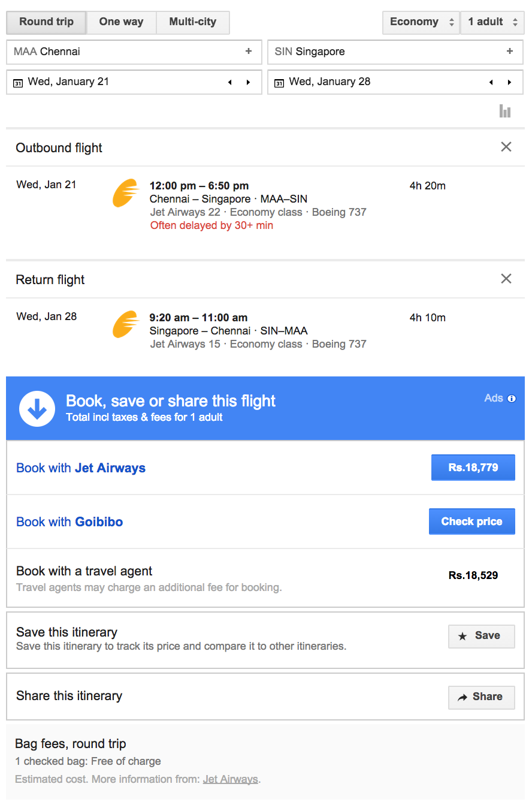Switch to the Multi-city tab
Viewport: 532px width, 808px height.
coord(192,22)
